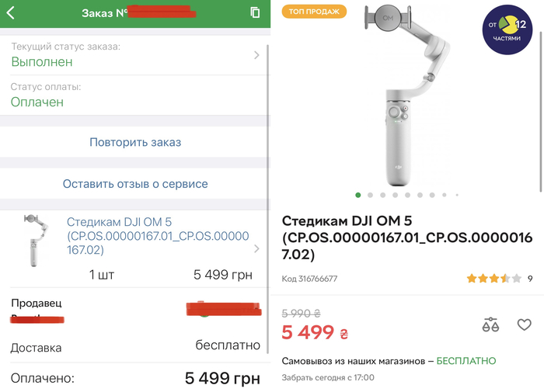The width and height of the screenshot is (544, 392).
Task: Open the Стедикам DJI OM 5 order item chevron
Action: tap(257, 249)
